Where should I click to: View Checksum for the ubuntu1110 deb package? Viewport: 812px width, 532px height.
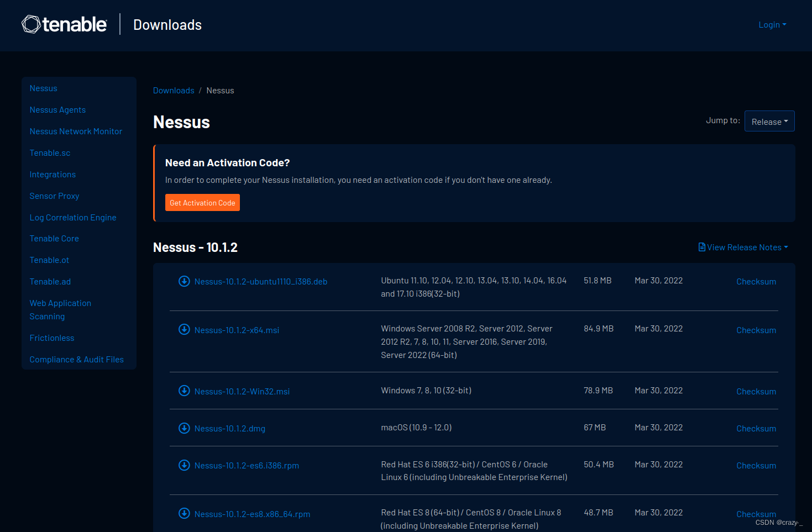(x=756, y=282)
